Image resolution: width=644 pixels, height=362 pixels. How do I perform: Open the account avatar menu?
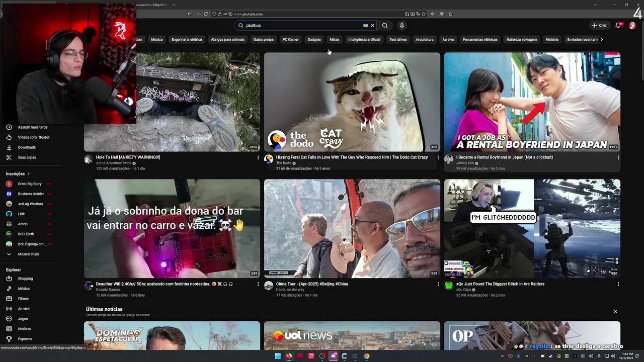click(x=632, y=25)
